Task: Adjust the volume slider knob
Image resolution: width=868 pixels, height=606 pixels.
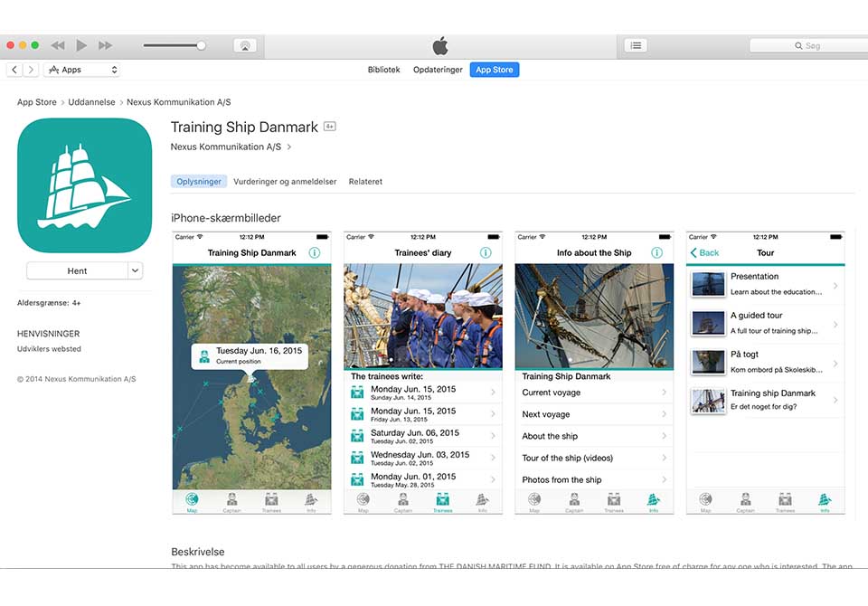Action: click(201, 45)
